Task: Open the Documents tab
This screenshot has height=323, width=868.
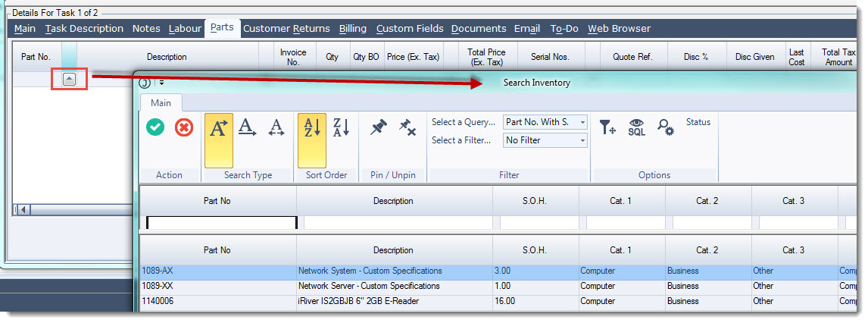Action: pyautogui.click(x=479, y=28)
